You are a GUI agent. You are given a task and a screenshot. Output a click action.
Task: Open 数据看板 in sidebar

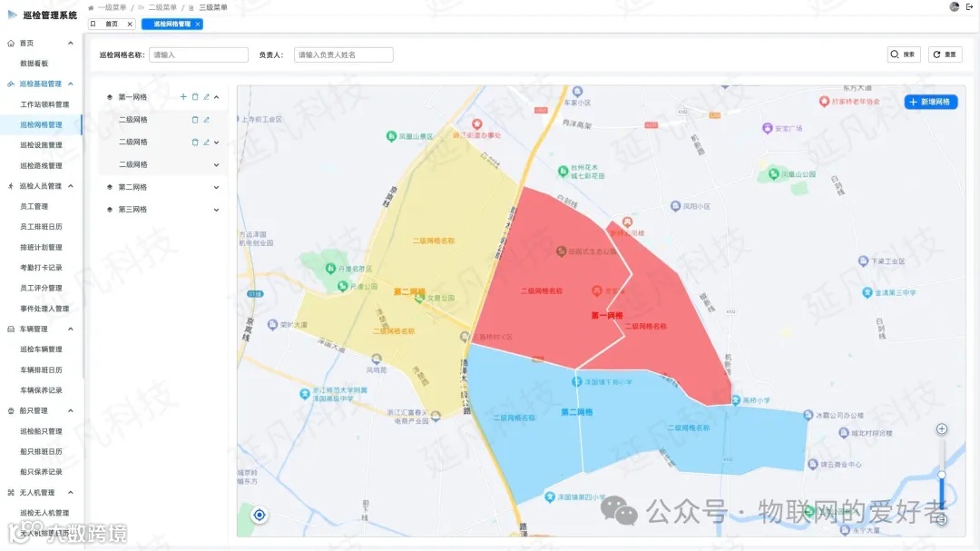click(34, 64)
